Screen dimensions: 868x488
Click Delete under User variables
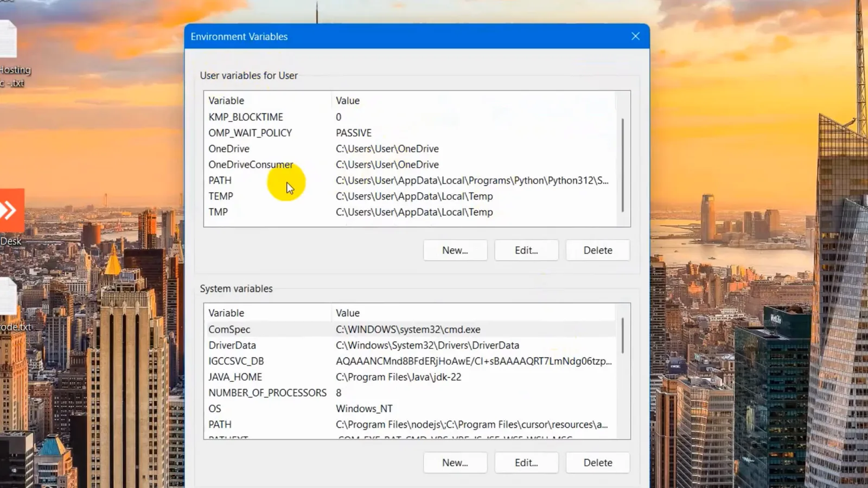(598, 251)
